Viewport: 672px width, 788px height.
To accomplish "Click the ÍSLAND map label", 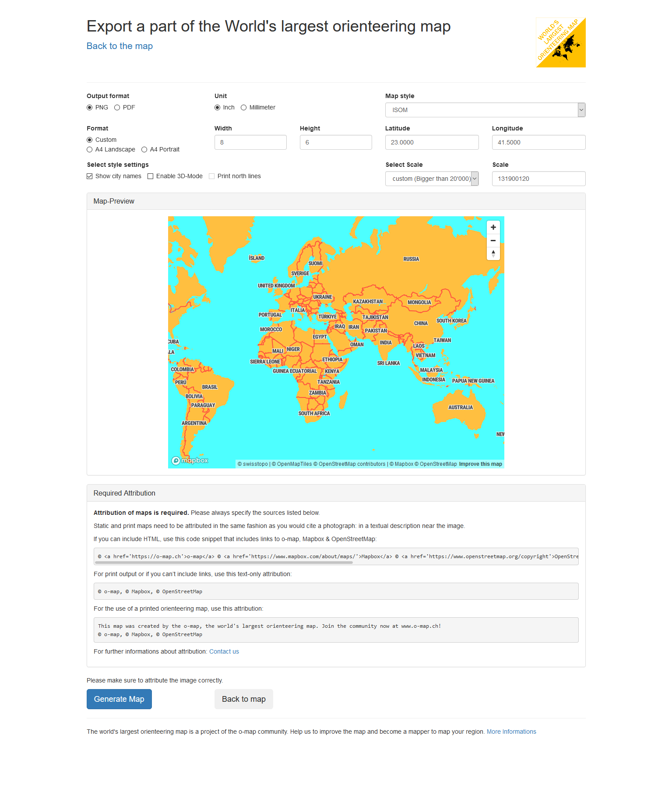I will (x=257, y=258).
